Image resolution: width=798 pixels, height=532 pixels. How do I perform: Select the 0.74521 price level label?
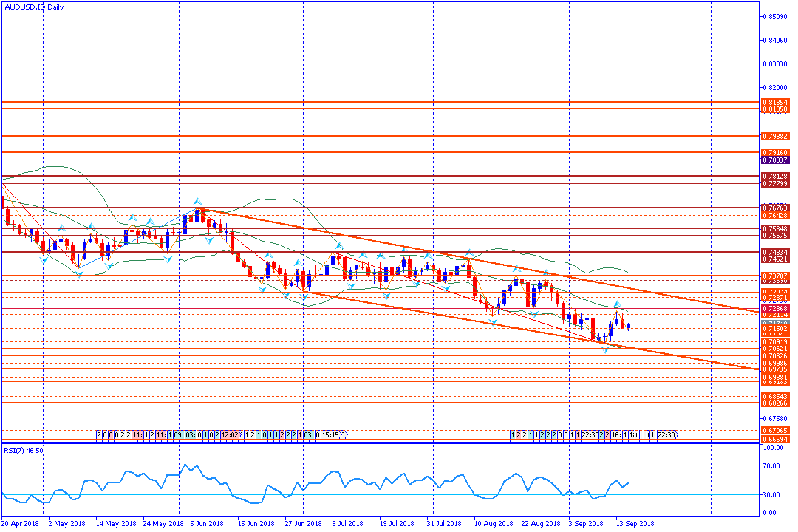pos(774,259)
